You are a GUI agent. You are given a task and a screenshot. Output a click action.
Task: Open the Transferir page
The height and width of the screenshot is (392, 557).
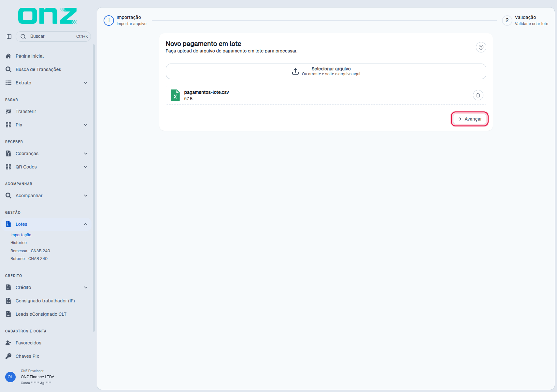(x=26, y=111)
